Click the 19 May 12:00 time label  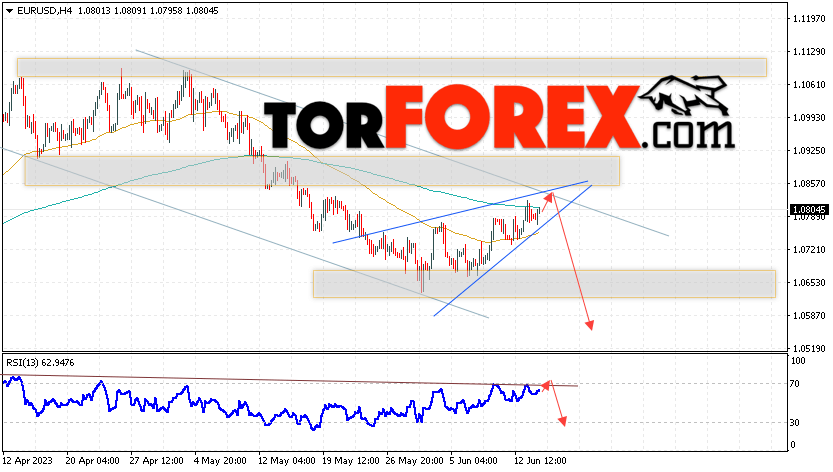pos(350,461)
